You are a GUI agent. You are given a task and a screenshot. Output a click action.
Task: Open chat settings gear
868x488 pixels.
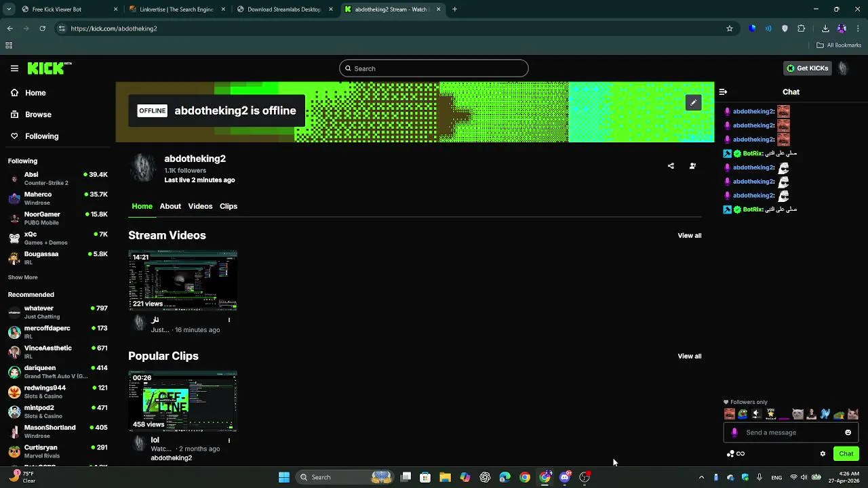(823, 454)
